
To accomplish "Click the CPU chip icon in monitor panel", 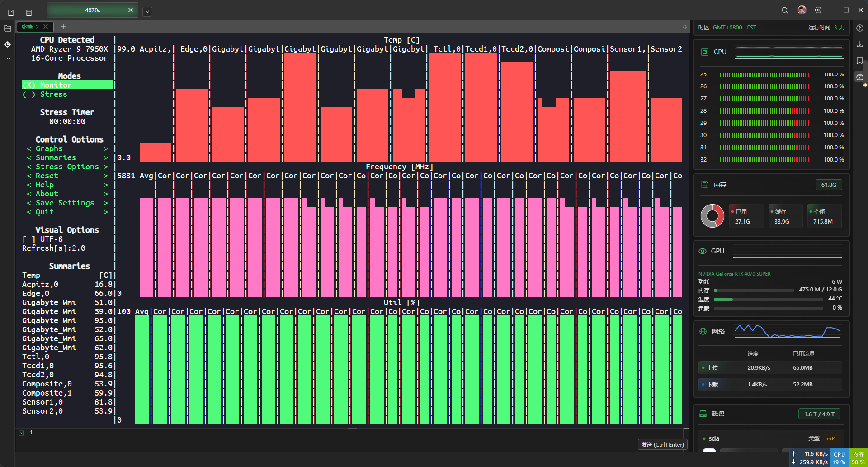I will coord(704,52).
